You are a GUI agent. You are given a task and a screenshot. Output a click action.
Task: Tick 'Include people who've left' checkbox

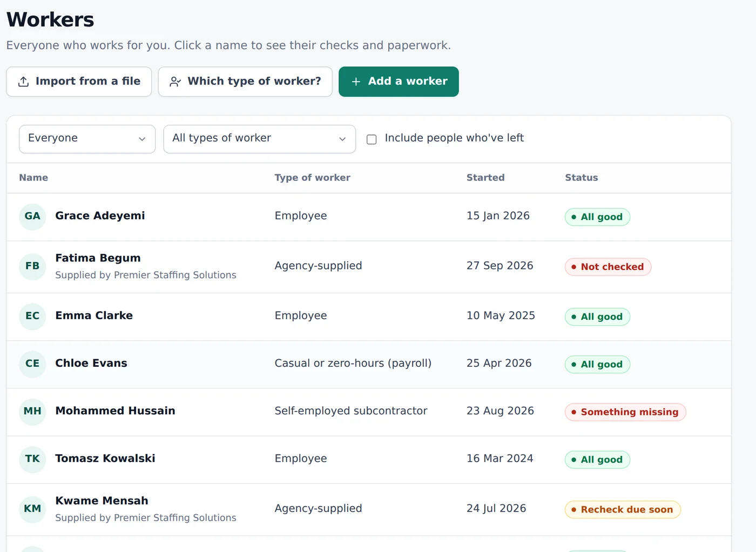point(372,139)
